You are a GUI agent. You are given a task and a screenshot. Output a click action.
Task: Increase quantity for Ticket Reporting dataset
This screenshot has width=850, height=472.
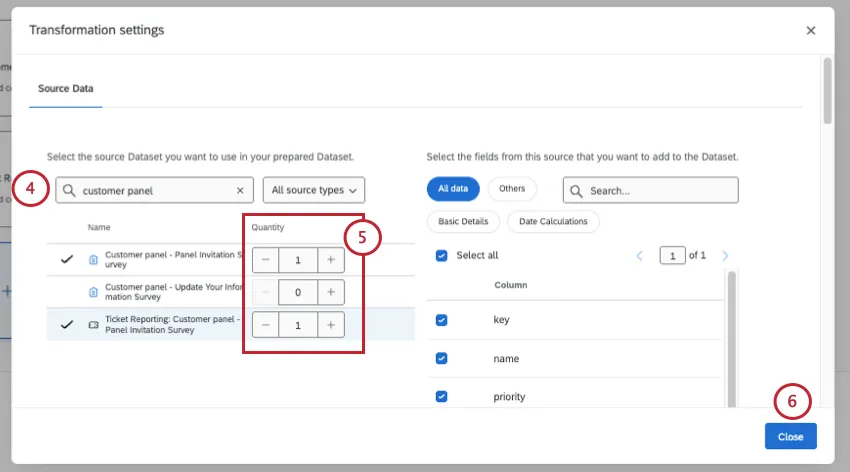[x=331, y=325]
